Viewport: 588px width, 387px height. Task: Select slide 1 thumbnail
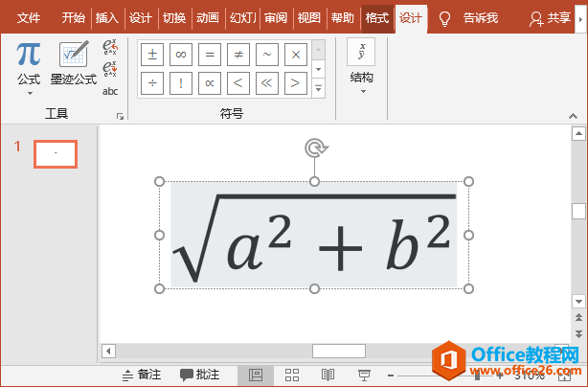pyautogui.click(x=56, y=154)
